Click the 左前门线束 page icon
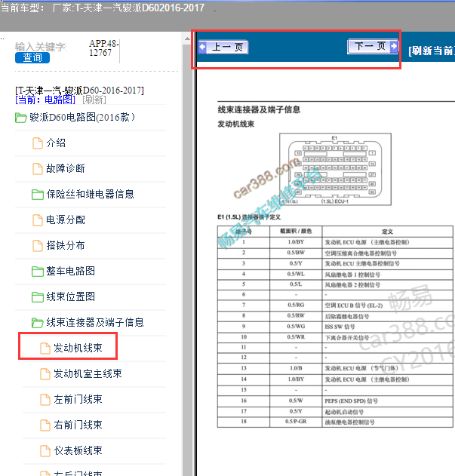 pyautogui.click(x=45, y=400)
